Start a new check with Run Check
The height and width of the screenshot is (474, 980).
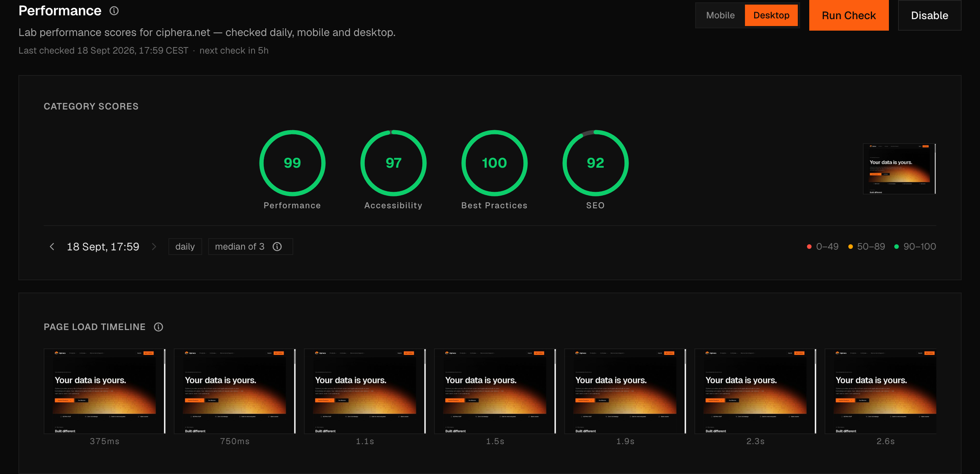point(849,15)
